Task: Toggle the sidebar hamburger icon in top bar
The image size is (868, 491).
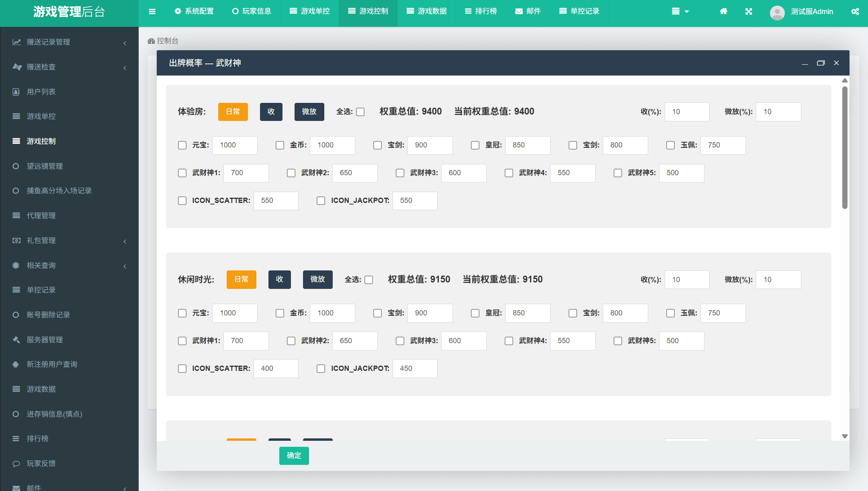Action: click(152, 12)
